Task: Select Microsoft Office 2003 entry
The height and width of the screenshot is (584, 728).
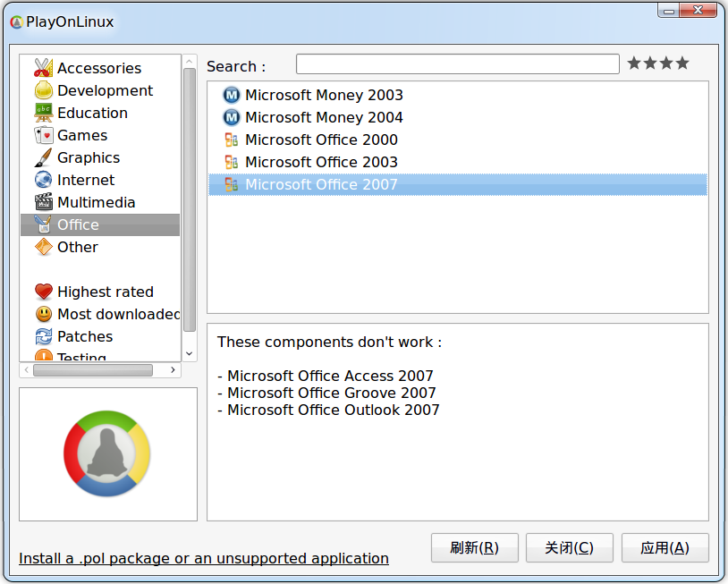Action: click(458, 162)
